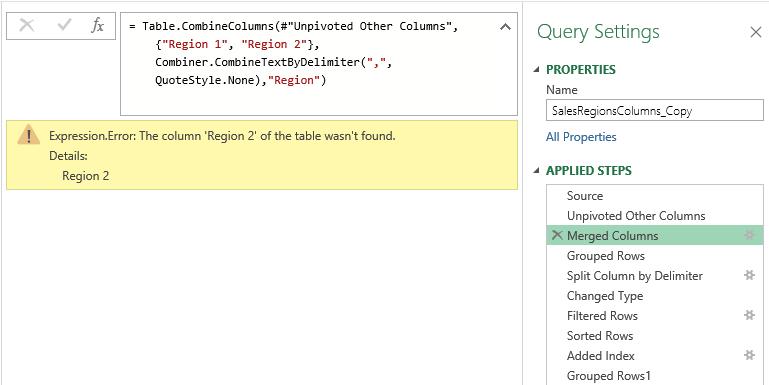Select the Changed Type step
The height and width of the screenshot is (385, 769).
click(x=654, y=296)
